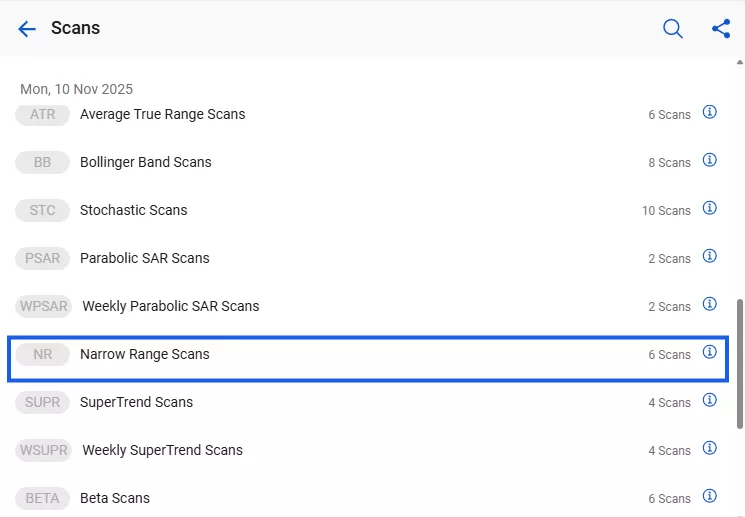The image size is (745, 517).
Task: Click the ATR badge label
Action: 42,114
